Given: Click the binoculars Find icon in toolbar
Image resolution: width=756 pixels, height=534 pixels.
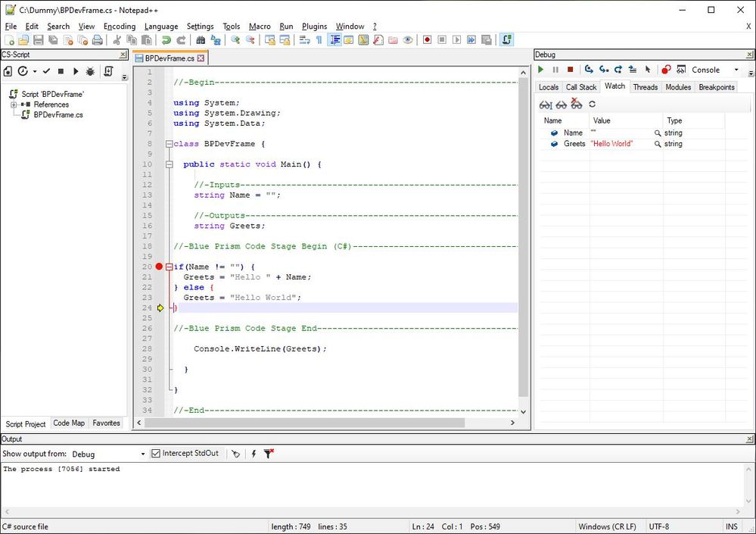Looking at the screenshot, I should pyautogui.click(x=201, y=40).
